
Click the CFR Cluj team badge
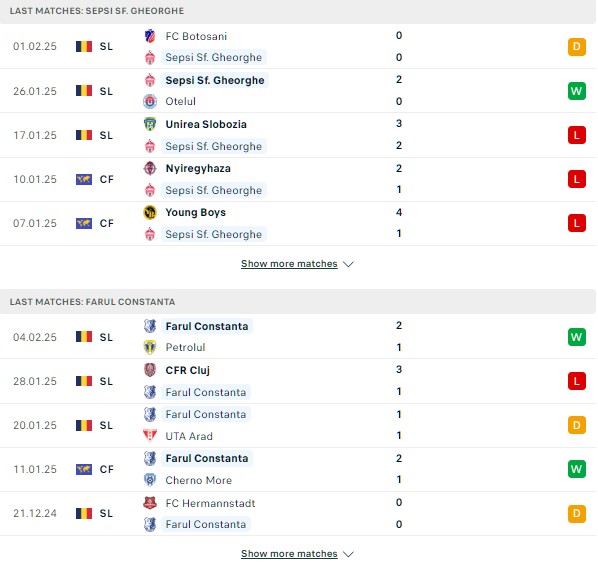[x=150, y=370]
